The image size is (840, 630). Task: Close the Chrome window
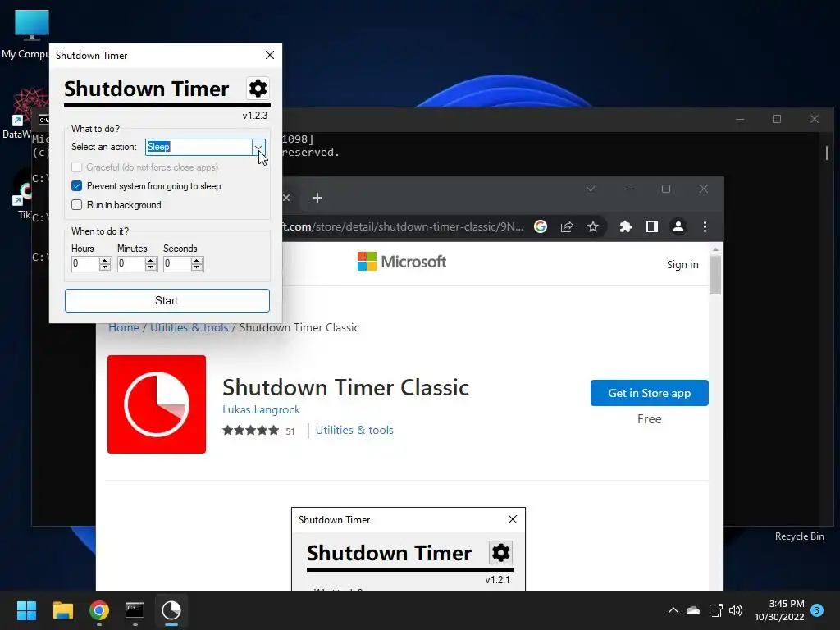point(704,189)
